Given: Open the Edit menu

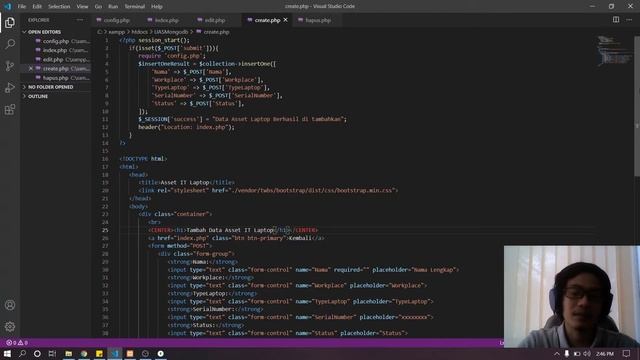Looking at the screenshot, I should coord(37,7).
